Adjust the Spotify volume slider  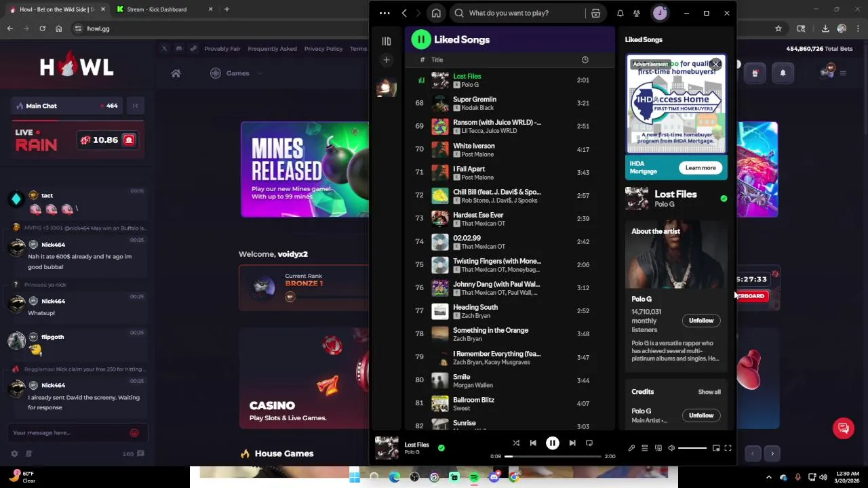click(692, 448)
